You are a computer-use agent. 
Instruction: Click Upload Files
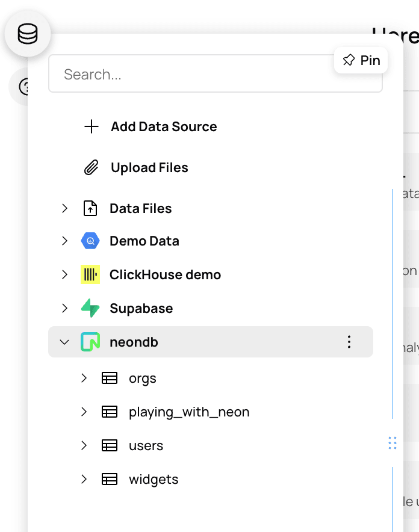[x=149, y=168]
